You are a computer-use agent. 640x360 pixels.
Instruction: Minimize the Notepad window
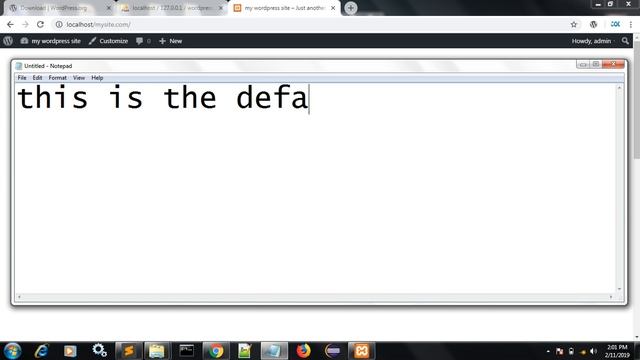pyautogui.click(x=583, y=64)
